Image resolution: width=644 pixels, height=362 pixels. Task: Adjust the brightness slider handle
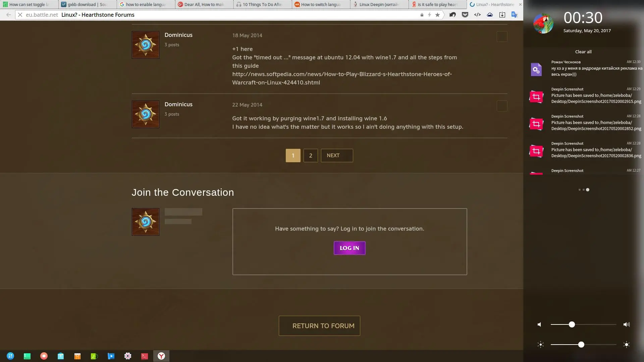pyautogui.click(x=581, y=345)
